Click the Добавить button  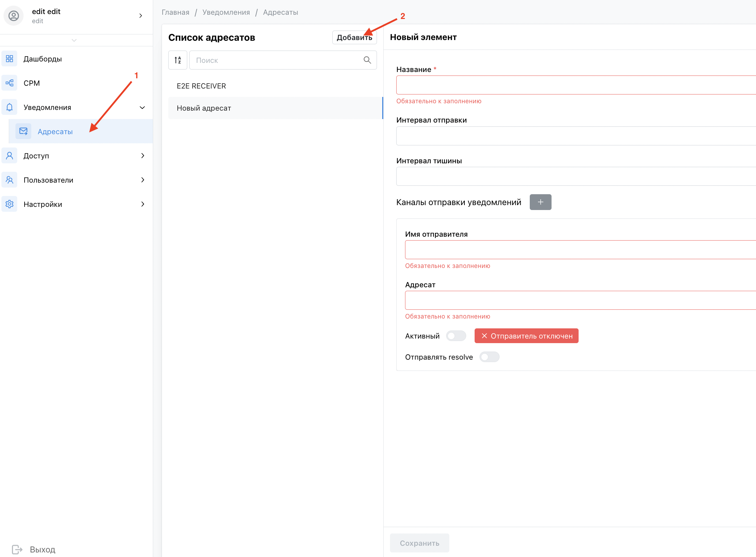click(x=354, y=38)
